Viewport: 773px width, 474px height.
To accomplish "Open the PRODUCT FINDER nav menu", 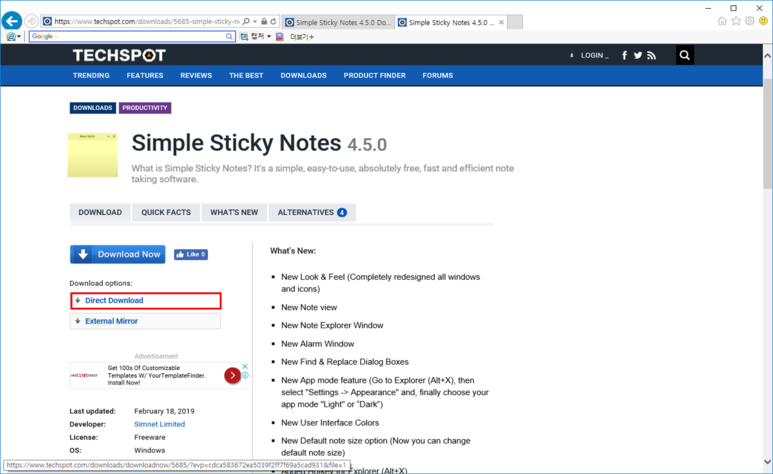I will [375, 75].
